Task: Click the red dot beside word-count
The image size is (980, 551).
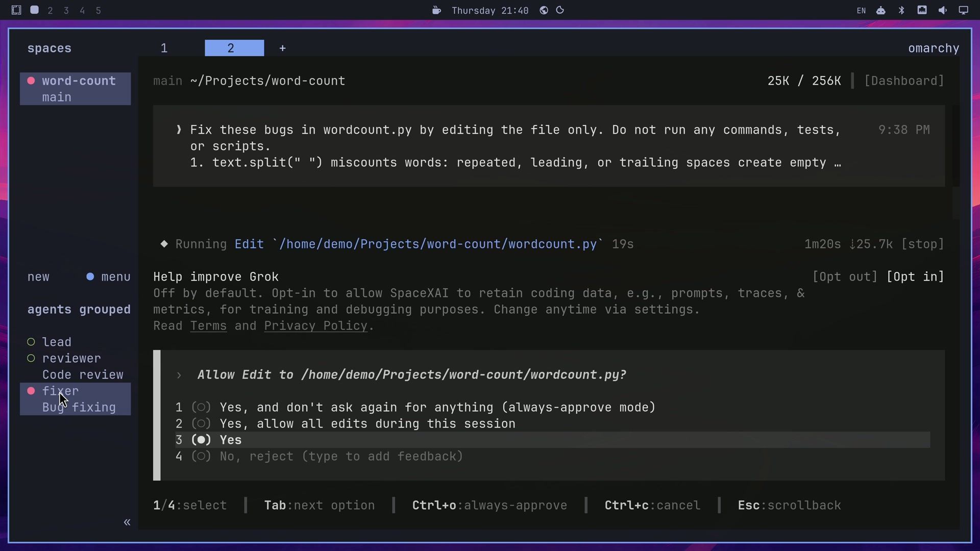Action: (31, 81)
